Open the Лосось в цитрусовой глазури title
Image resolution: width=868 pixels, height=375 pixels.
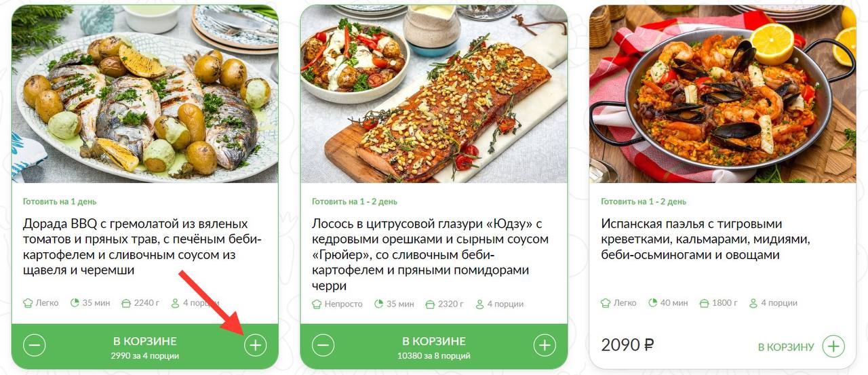[x=431, y=254]
